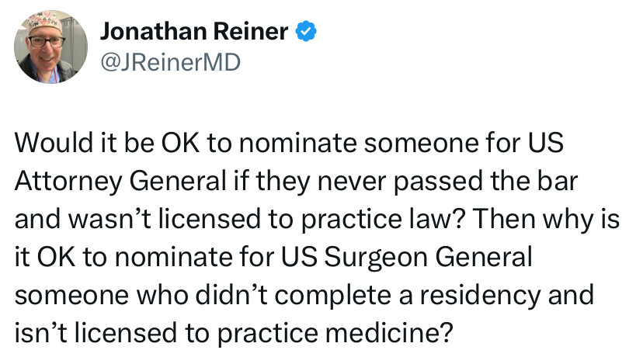643x364 pixels.
Task: Click the words "US Surgeon General"
Action: click(x=407, y=257)
